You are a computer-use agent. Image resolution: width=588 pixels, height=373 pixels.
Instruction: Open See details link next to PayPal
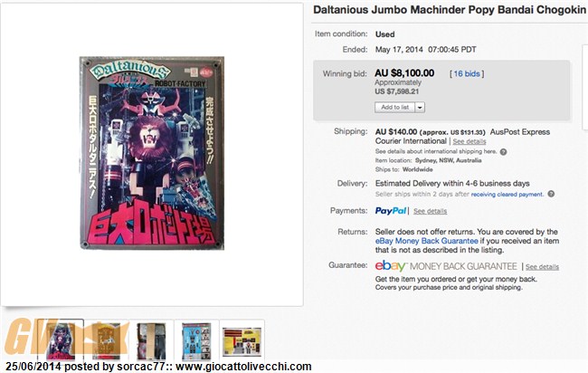430,211
